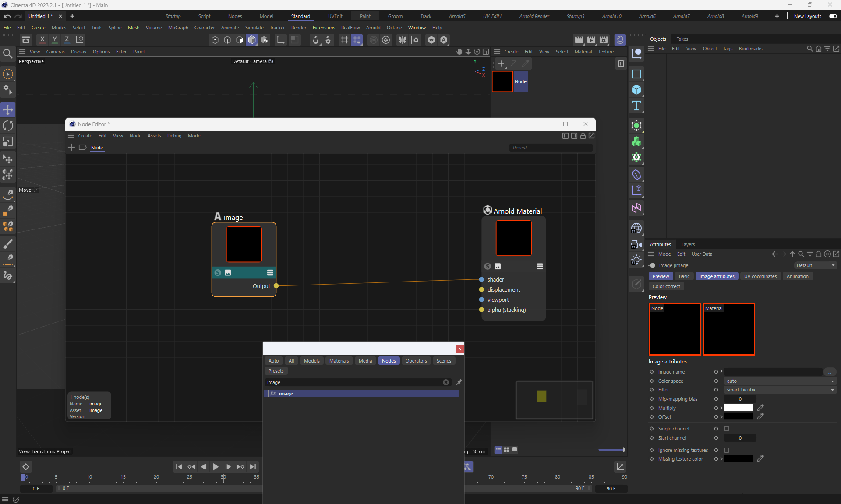
Task: Click the pin icon in the search popup
Action: (x=459, y=382)
